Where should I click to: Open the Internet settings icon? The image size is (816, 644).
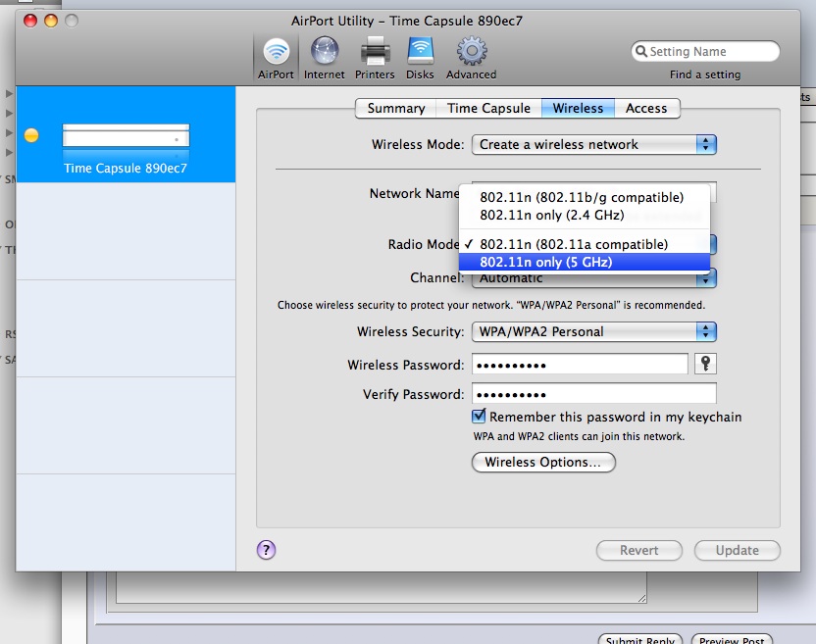[x=325, y=58]
